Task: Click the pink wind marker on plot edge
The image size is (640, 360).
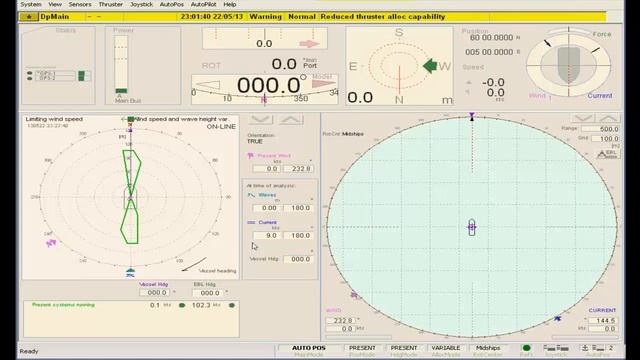Action: (354, 295)
